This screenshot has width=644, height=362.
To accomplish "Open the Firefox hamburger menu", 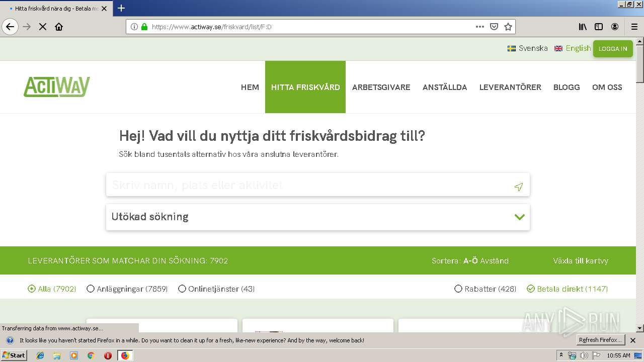I will (634, 27).
